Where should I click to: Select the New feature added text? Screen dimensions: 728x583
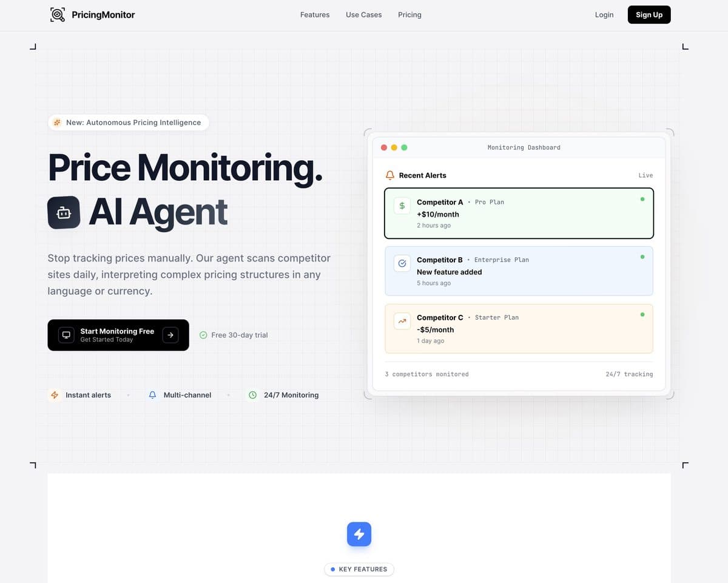click(450, 272)
